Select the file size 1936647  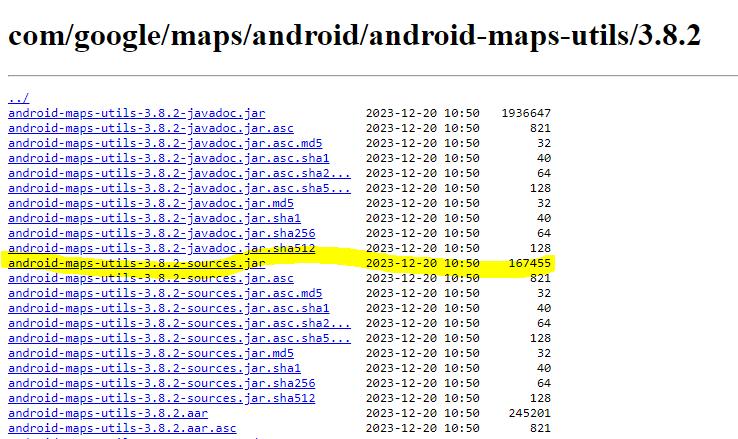point(526,113)
